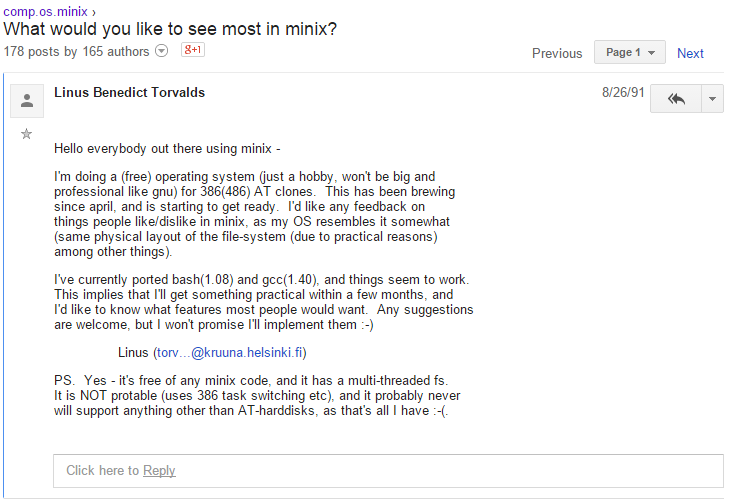Viewport: 730px width, 501px height.
Task: Click the topic title 'What would you like to see most in minix?'
Action: [x=170, y=29]
